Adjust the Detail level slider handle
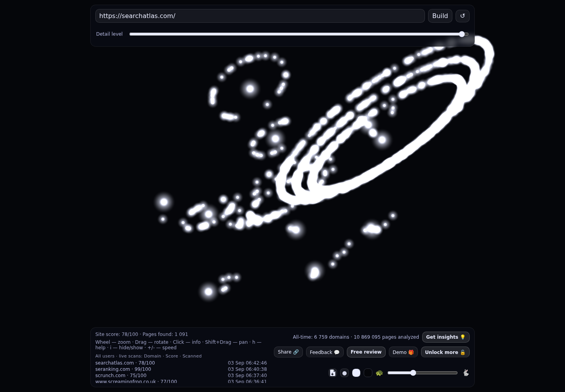 (x=462, y=34)
